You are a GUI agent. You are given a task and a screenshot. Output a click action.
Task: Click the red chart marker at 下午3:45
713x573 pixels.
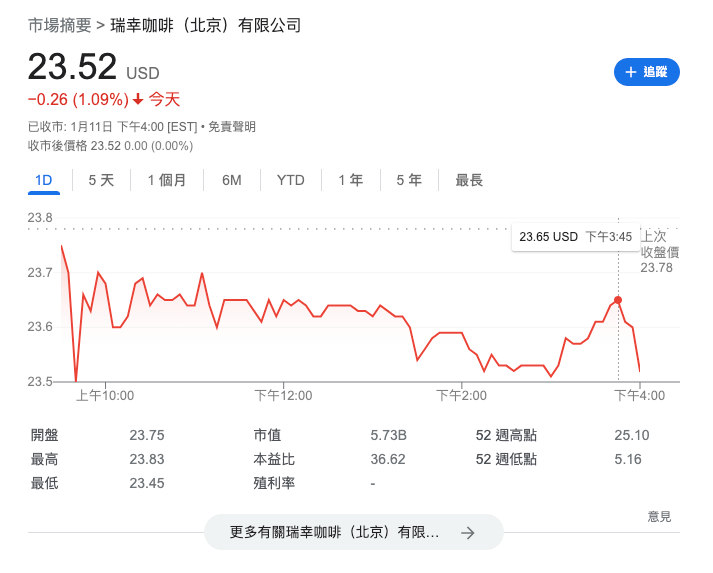click(618, 300)
